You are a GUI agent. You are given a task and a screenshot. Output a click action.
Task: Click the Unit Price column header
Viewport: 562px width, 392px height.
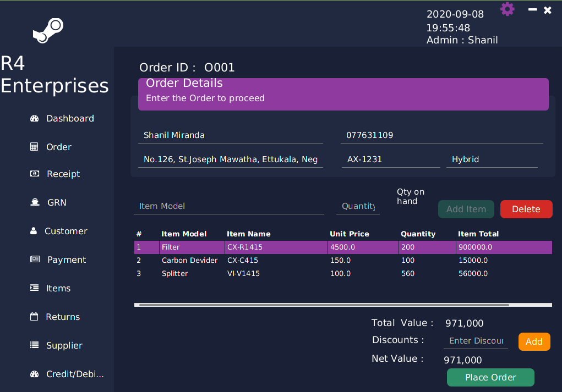coord(350,234)
